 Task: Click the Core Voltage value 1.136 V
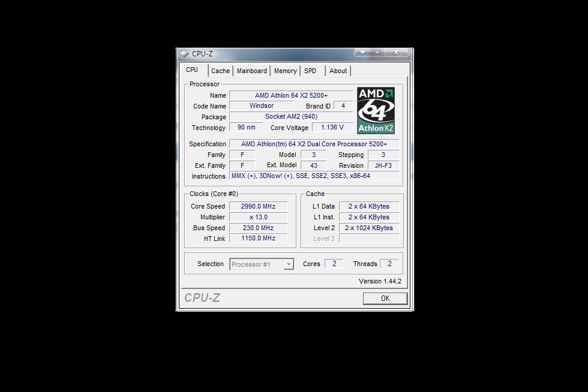332,128
